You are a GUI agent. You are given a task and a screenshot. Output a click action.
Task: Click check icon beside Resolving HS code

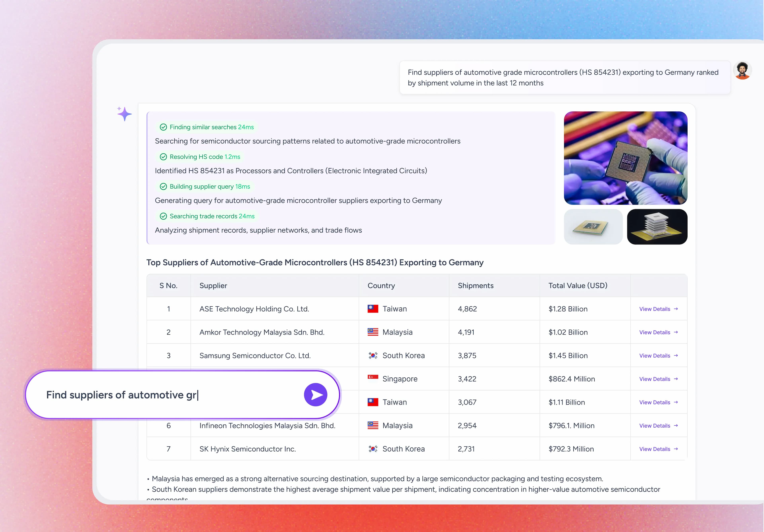tap(163, 157)
